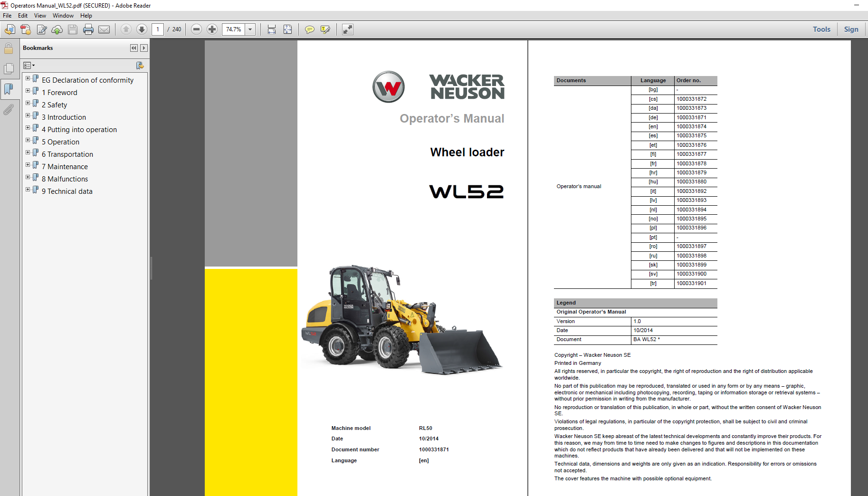Print the document with the printer icon
Viewport: 868px width, 496px height.
coord(88,29)
